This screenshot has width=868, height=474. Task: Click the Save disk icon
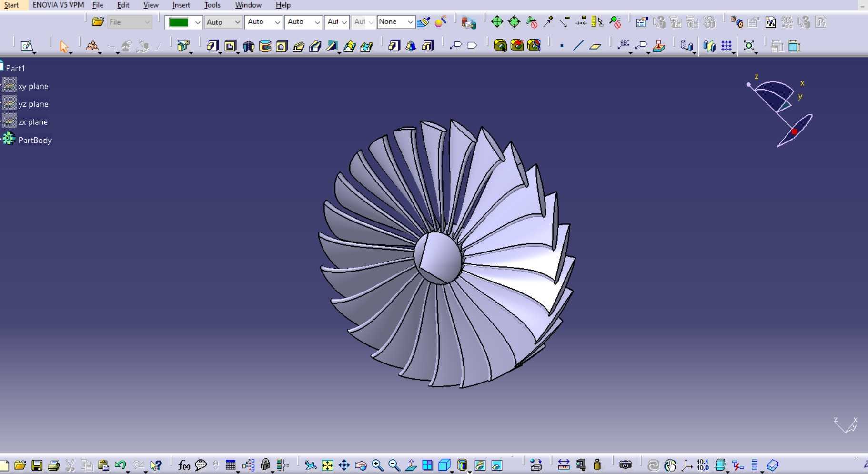pos(37,465)
